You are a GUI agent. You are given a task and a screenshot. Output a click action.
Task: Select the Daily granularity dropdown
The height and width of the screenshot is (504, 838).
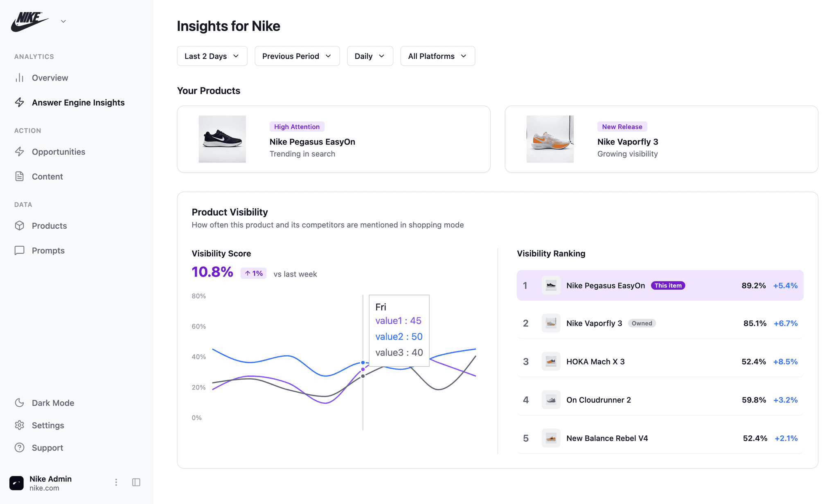click(370, 56)
